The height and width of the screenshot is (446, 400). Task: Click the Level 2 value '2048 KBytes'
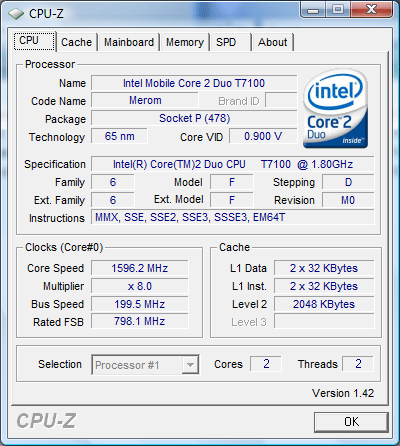coord(324,304)
